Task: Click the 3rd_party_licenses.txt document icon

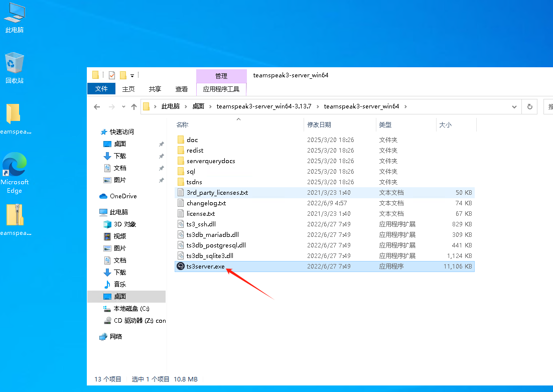Action: [181, 193]
